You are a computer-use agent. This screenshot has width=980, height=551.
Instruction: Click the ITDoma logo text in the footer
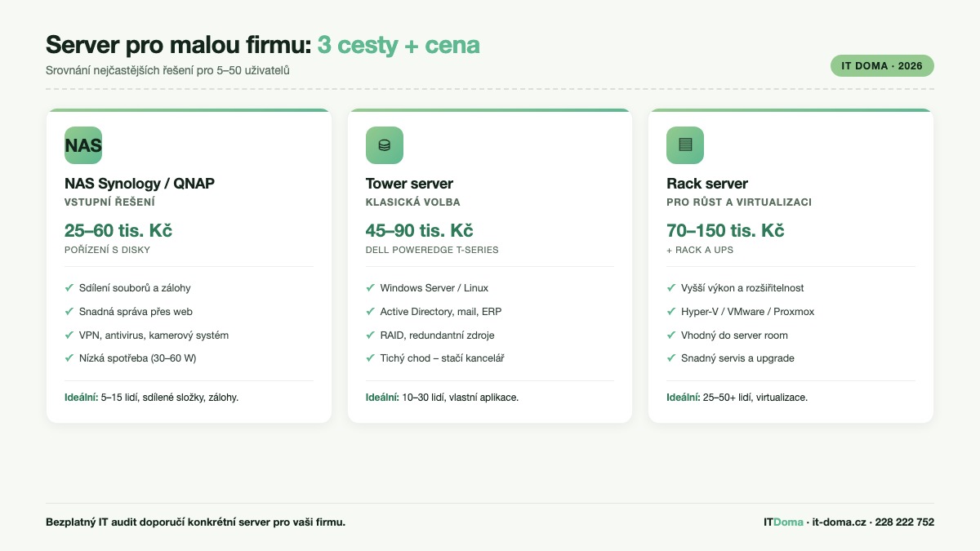pos(783,522)
